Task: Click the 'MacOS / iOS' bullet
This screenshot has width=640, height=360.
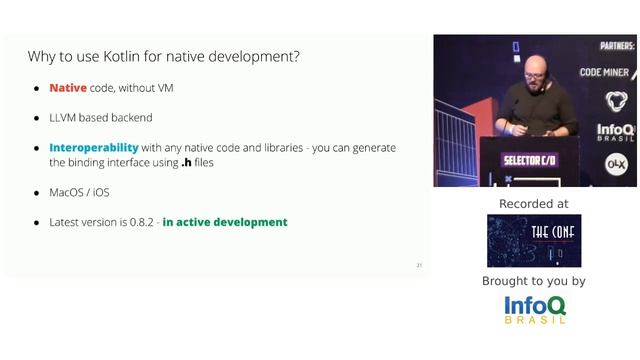Action: tap(79, 192)
